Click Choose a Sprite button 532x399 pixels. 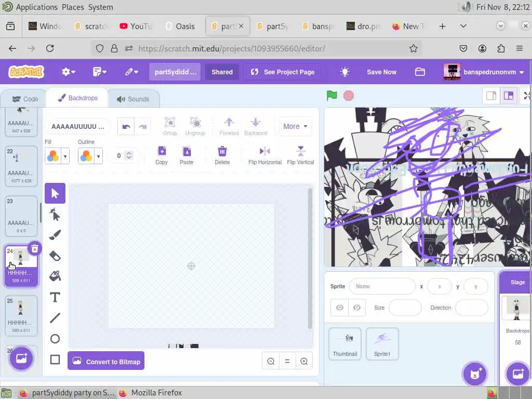[474, 374]
